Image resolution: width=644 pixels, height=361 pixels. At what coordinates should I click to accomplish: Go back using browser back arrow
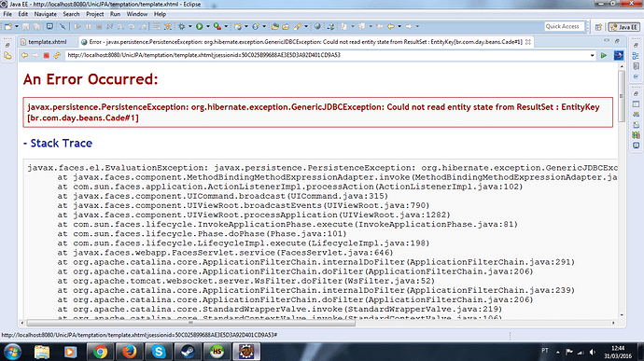coord(24,55)
